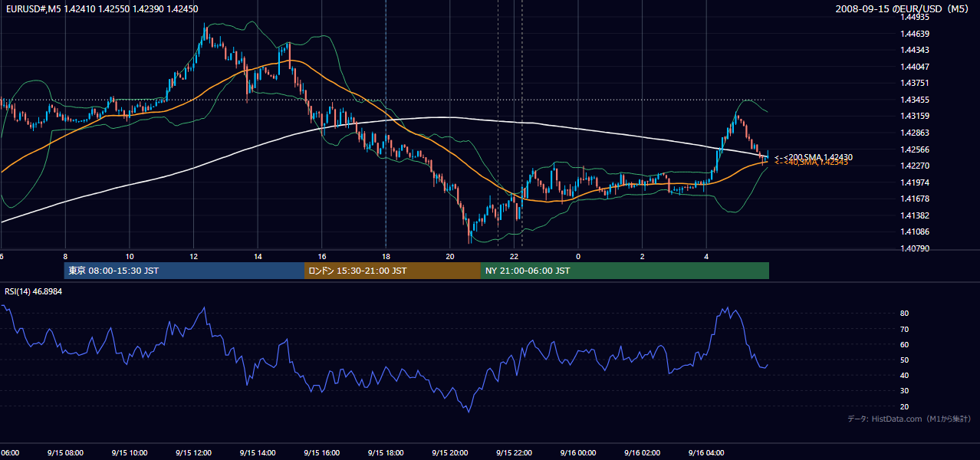The image size is (980, 460).
Task: Click the 9/15 12:00 date label
Action: tap(193, 453)
